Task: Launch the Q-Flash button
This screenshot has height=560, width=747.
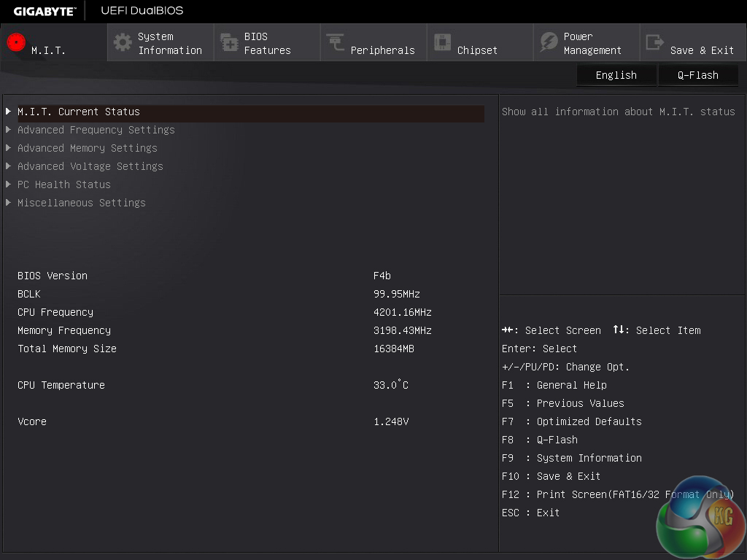Action: (x=697, y=75)
